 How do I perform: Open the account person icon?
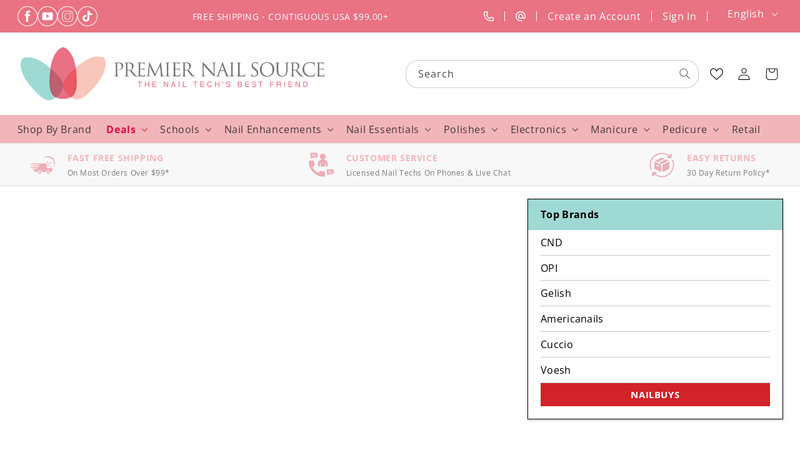(x=744, y=74)
